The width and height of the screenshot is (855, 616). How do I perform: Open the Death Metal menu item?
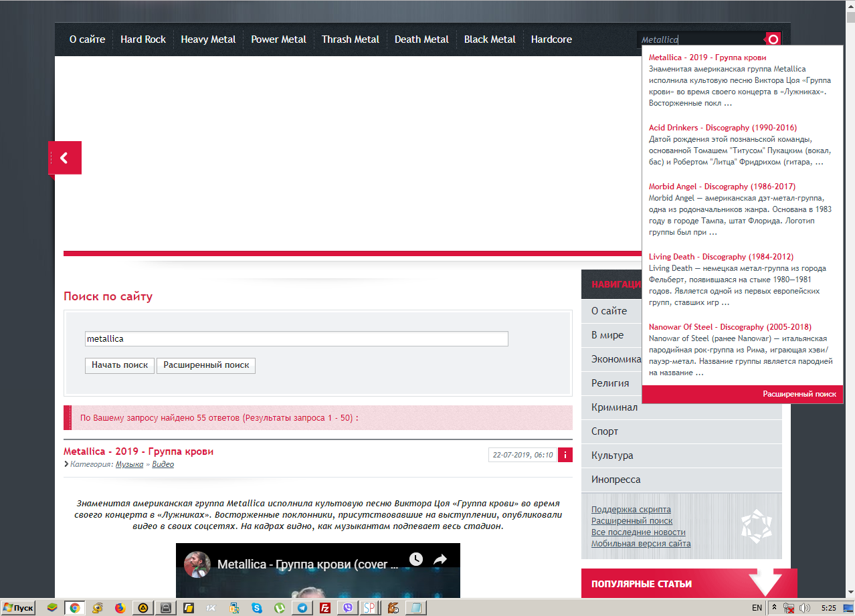(421, 39)
